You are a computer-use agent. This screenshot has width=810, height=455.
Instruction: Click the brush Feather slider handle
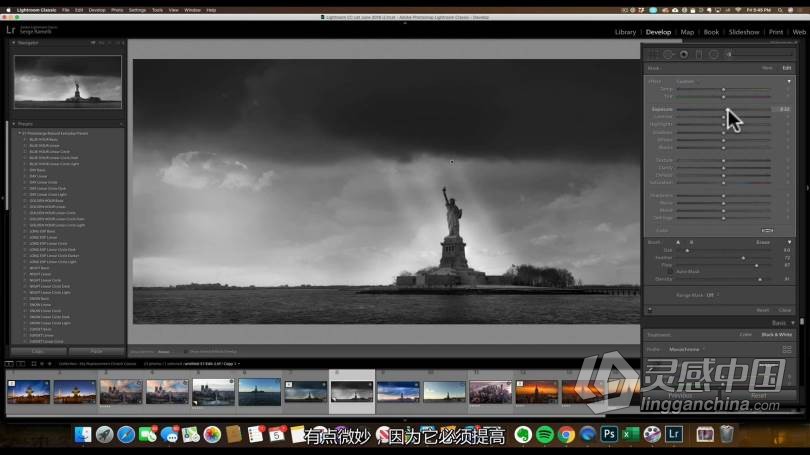click(x=743, y=258)
